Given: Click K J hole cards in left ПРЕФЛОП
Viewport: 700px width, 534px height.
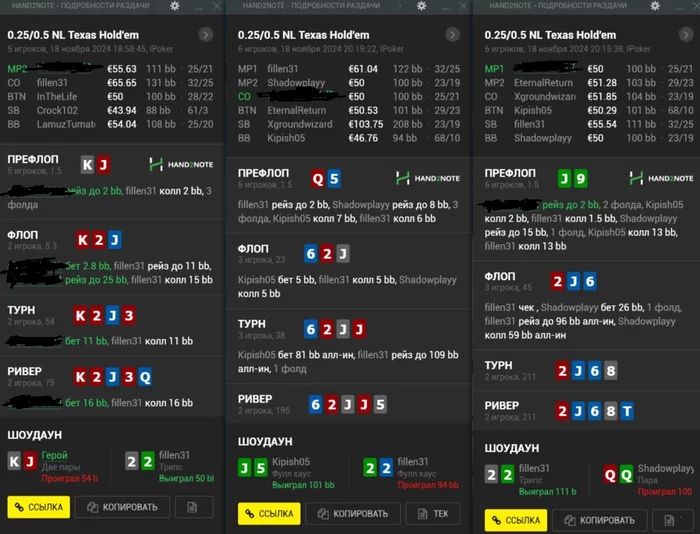Looking at the screenshot, I should 96,165.
